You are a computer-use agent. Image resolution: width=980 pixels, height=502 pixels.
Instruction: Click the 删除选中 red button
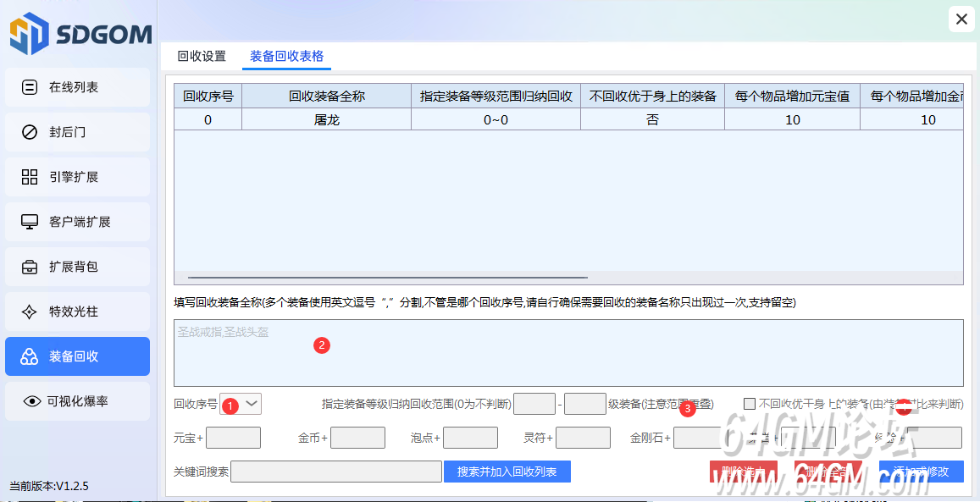click(x=743, y=472)
